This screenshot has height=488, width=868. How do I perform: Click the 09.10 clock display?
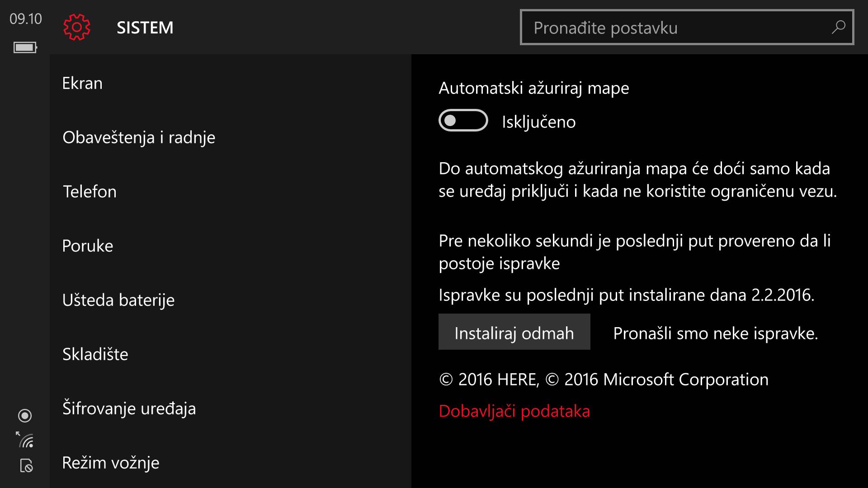click(x=26, y=19)
